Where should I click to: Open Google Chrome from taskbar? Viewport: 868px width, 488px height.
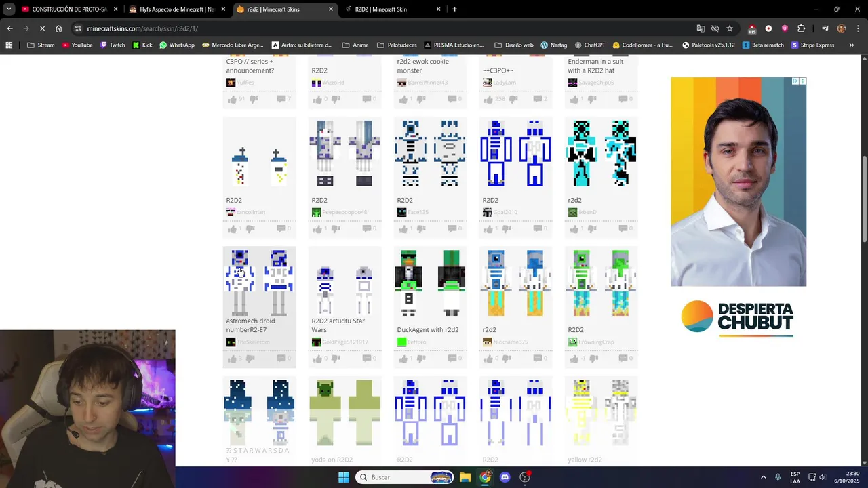pyautogui.click(x=485, y=477)
